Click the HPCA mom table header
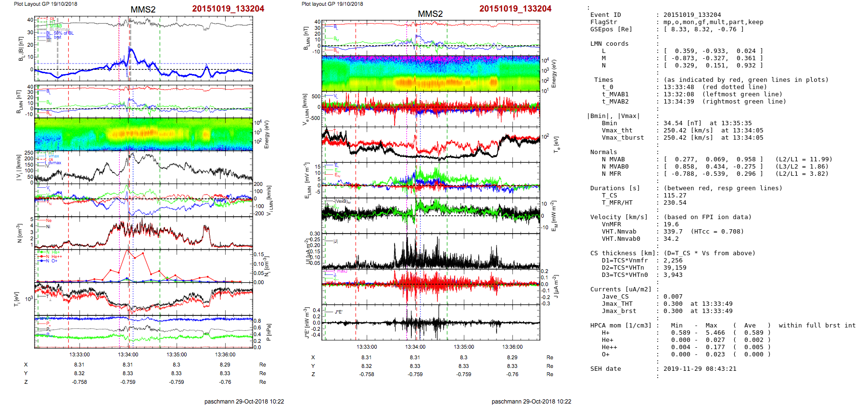Image resolution: width=868 pixels, height=405 pixels. pos(621,326)
